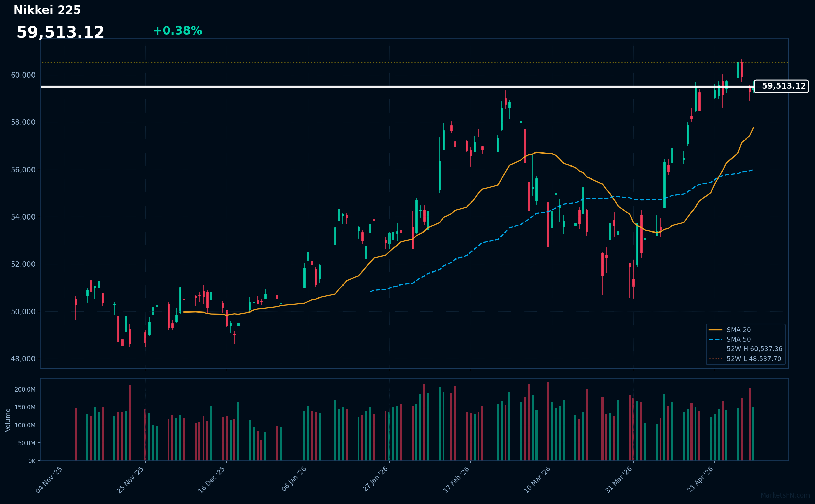Click the 16 Dec '25 date label

point(212,479)
